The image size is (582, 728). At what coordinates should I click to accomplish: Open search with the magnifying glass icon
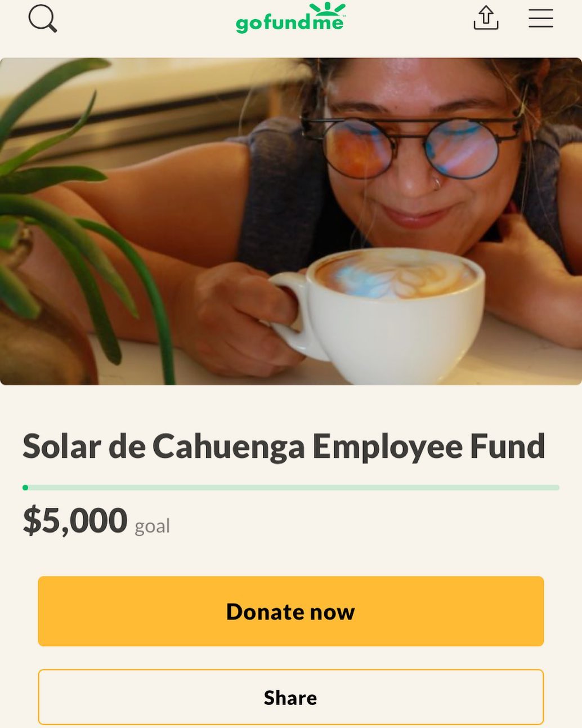[x=43, y=19]
